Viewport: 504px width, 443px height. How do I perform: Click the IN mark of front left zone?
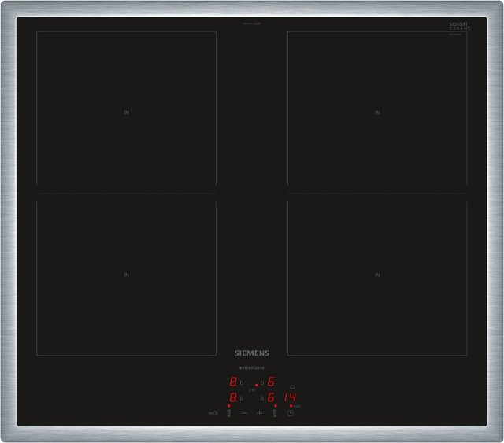[126, 275]
